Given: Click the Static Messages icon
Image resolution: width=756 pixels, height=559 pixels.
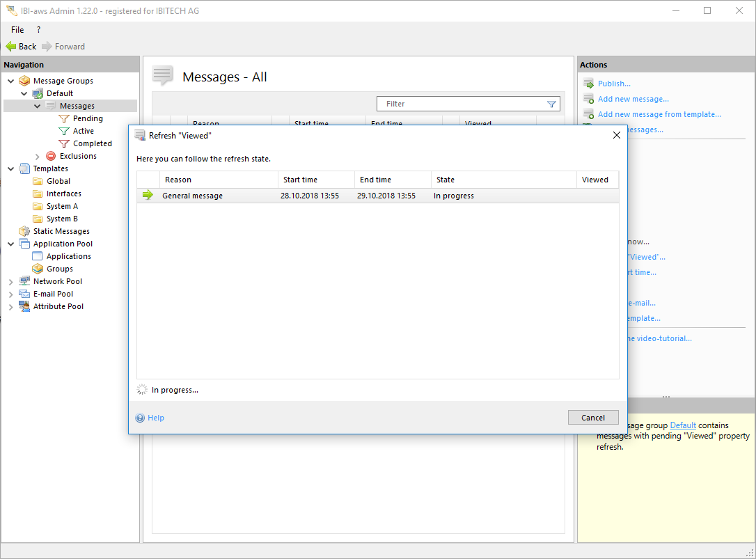Looking at the screenshot, I should pyautogui.click(x=24, y=231).
